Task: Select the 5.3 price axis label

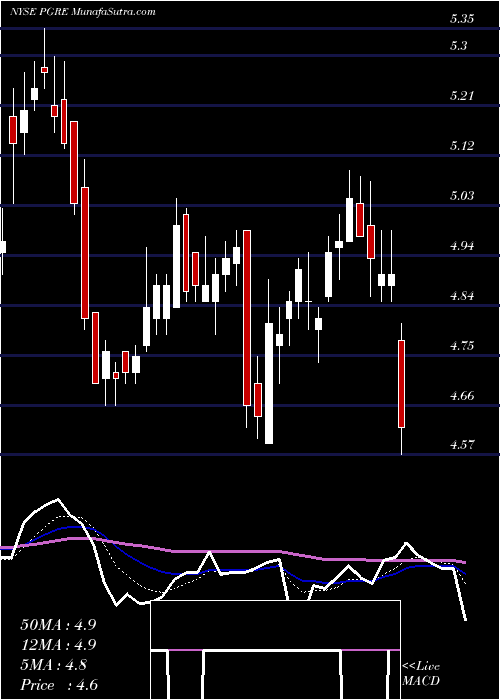Action: point(458,46)
